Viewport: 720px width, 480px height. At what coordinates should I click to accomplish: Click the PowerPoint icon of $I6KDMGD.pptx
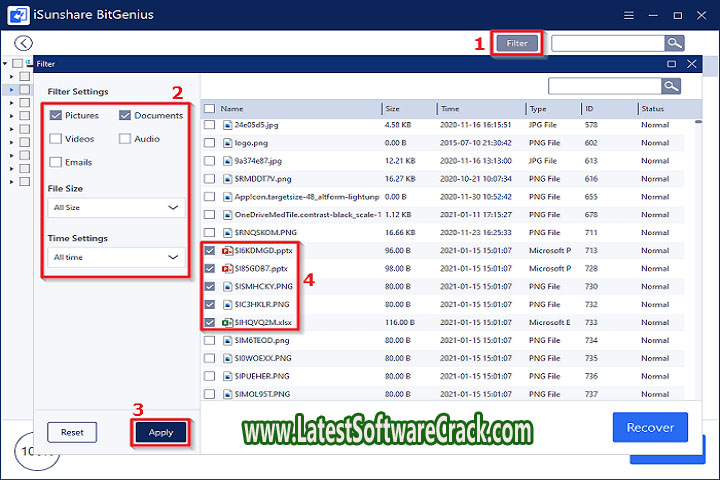[227, 251]
